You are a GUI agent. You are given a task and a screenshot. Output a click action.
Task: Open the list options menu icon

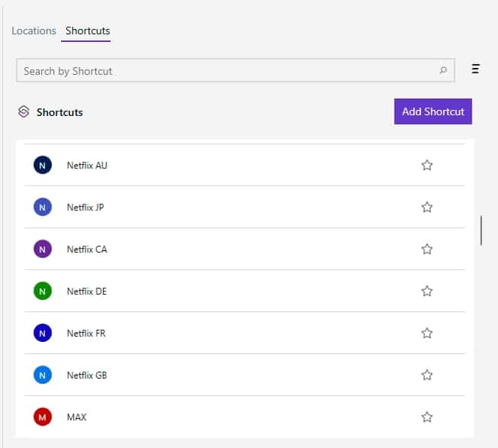[475, 69]
